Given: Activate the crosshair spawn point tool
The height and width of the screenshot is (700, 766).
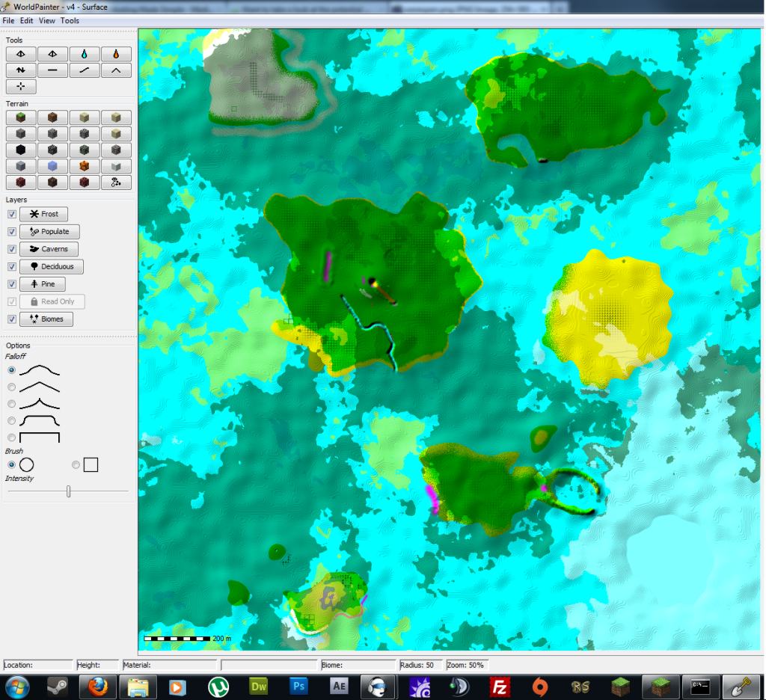Looking at the screenshot, I should coord(21,87).
